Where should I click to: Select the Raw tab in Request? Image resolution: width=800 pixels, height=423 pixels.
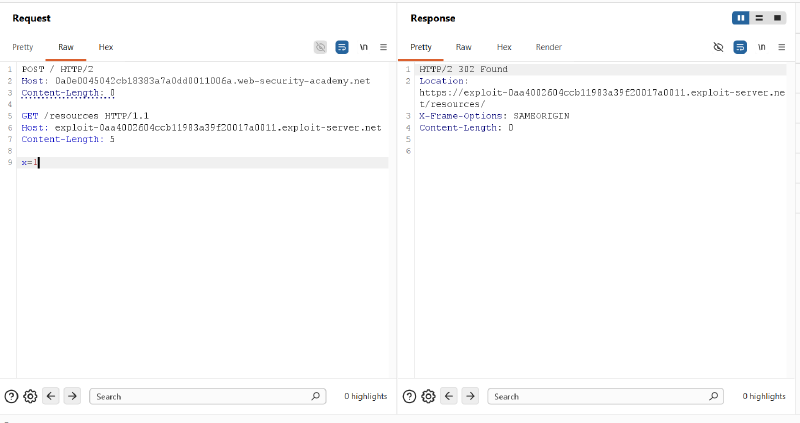pos(66,47)
